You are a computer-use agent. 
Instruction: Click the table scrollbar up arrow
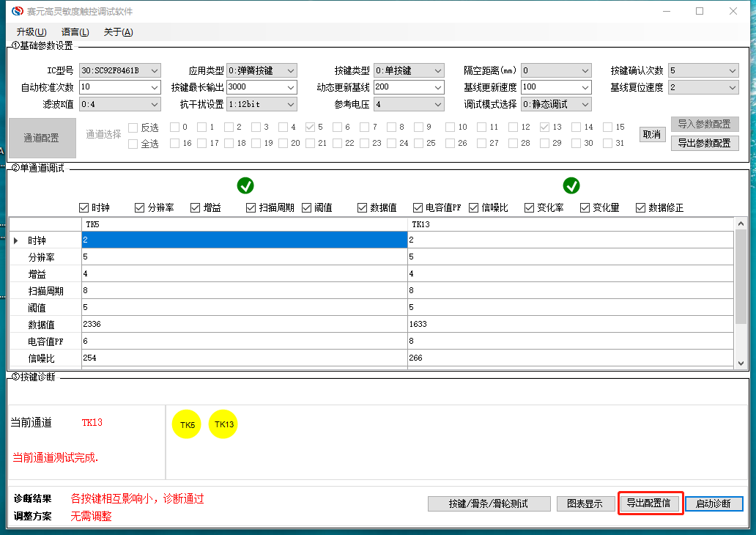click(741, 224)
